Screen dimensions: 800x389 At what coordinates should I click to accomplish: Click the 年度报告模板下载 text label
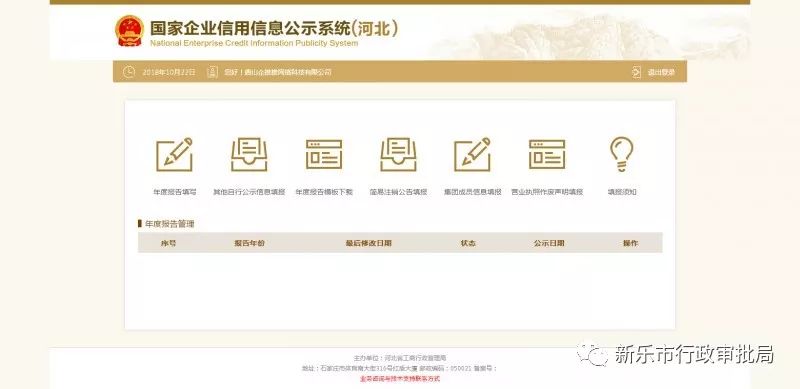click(324, 192)
